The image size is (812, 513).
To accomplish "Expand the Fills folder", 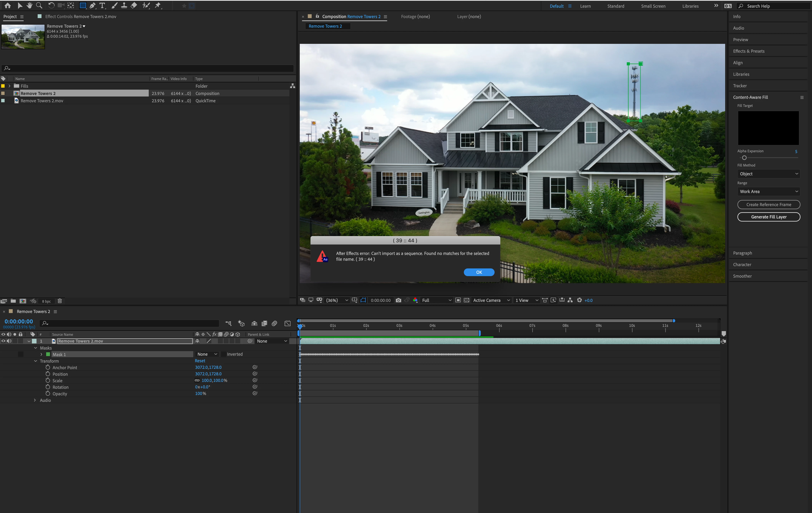I will [9, 86].
